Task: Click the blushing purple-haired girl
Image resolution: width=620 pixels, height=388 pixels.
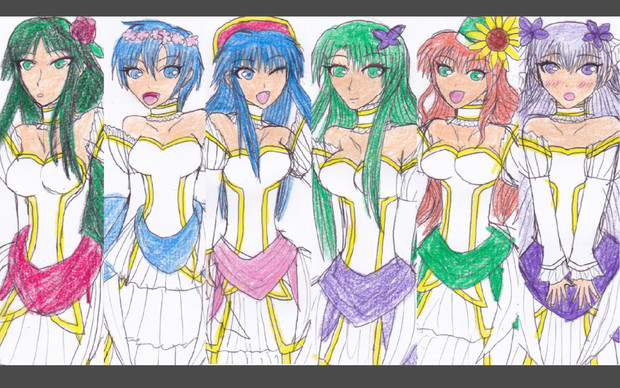Action: point(570,190)
